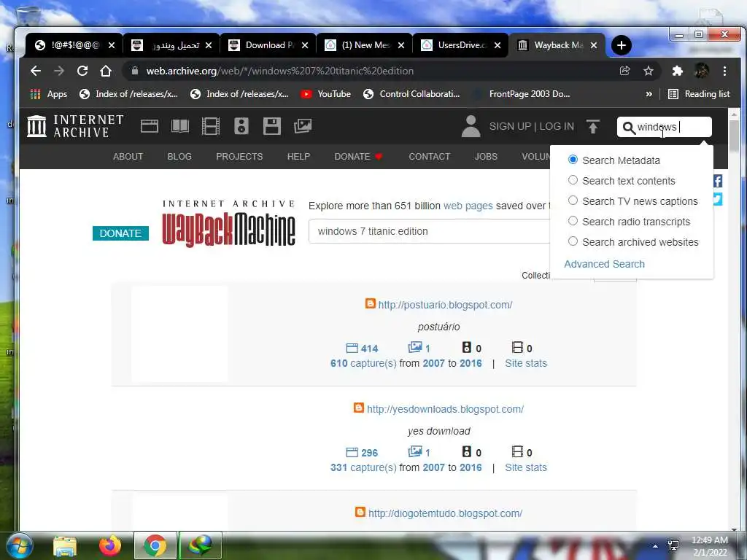Close the Wayback Machine tab
Screen dimensions: 747x560
pos(594,45)
